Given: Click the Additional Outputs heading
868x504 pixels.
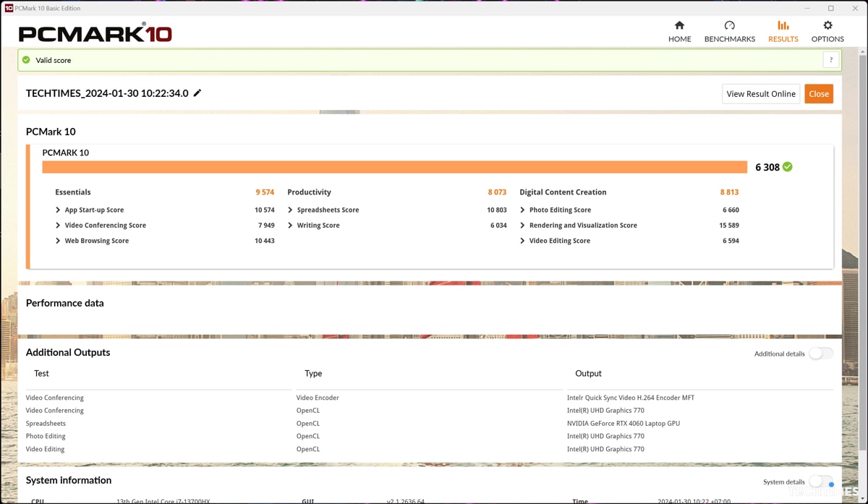Looking at the screenshot, I should click(68, 353).
